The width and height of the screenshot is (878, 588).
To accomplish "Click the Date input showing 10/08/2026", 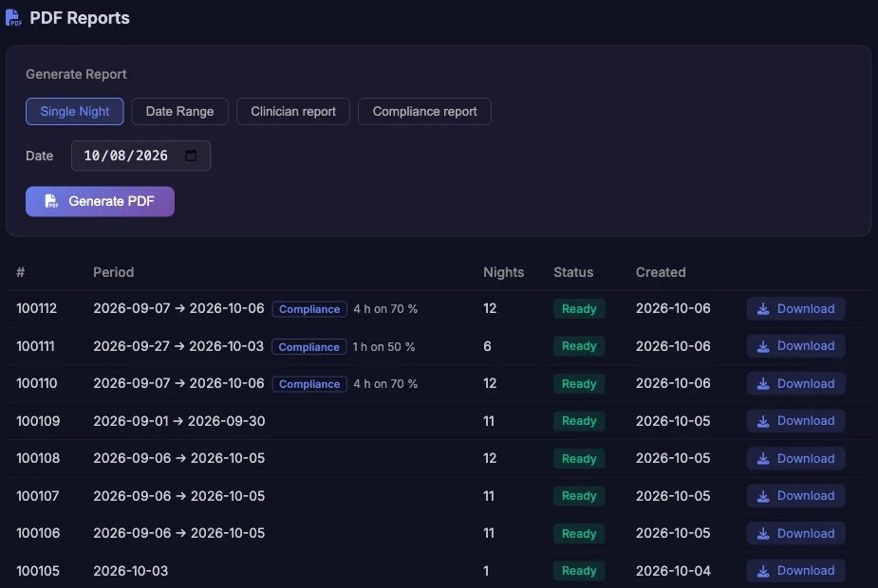I will [x=141, y=156].
